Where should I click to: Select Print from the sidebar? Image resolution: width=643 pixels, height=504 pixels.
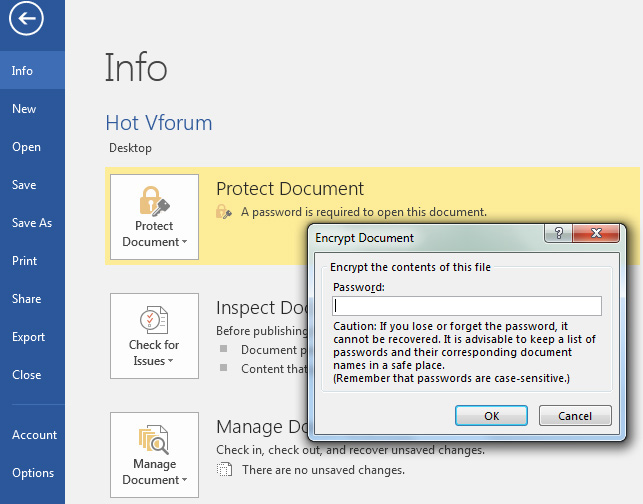pos(24,261)
